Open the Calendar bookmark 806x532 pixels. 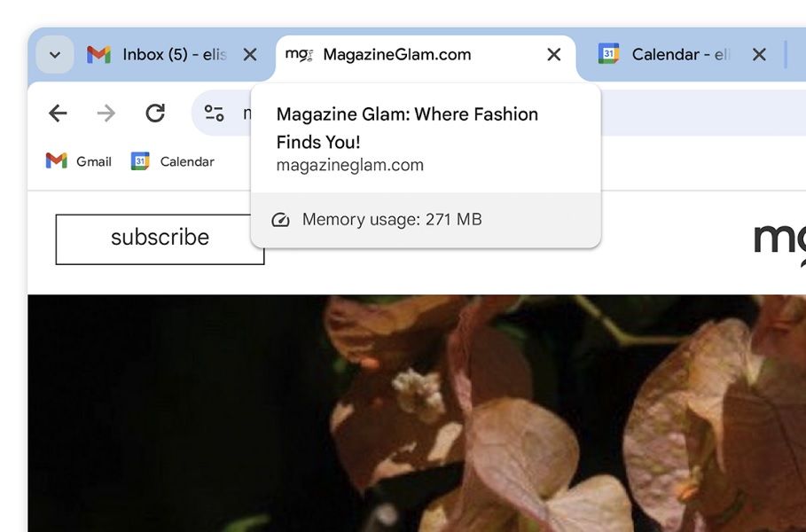173,161
